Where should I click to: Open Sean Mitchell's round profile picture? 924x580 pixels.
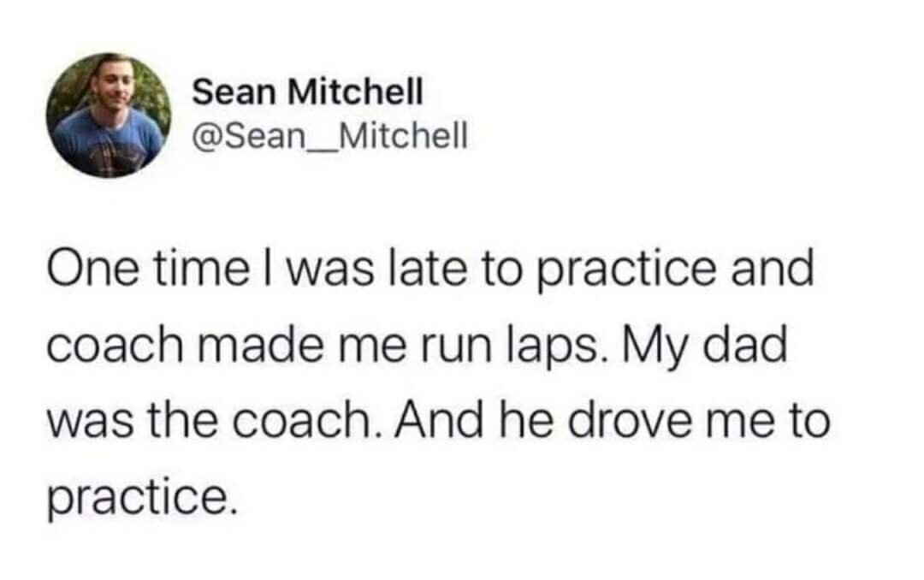109,115
